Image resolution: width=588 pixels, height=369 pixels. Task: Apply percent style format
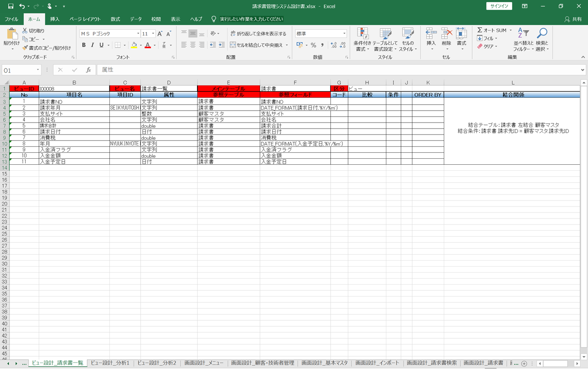pos(313,45)
